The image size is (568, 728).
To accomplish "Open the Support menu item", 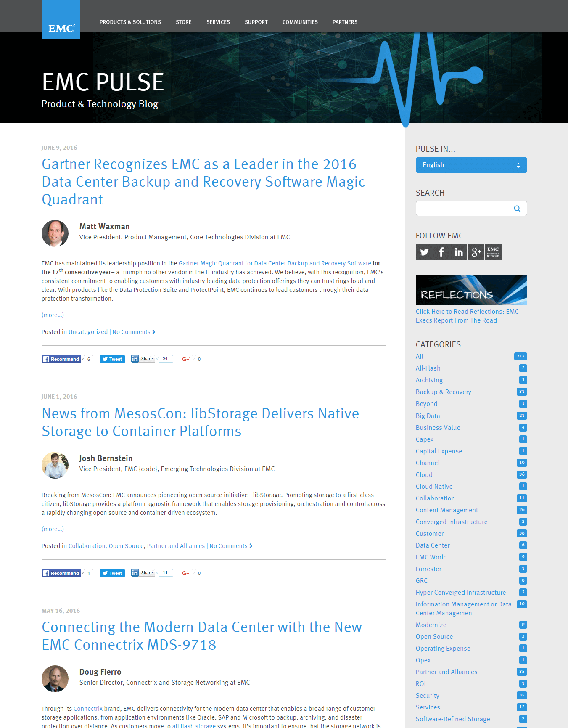I will pyautogui.click(x=256, y=22).
